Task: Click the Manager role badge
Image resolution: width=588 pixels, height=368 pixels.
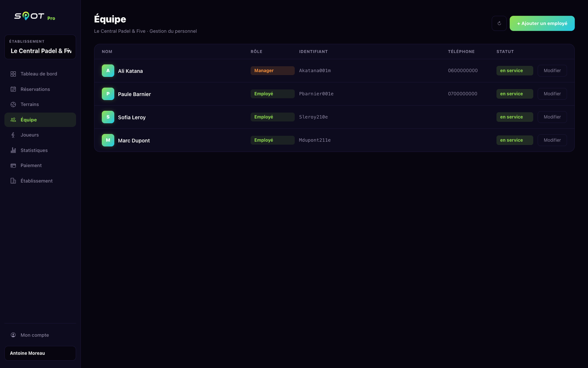Action: pos(272,71)
